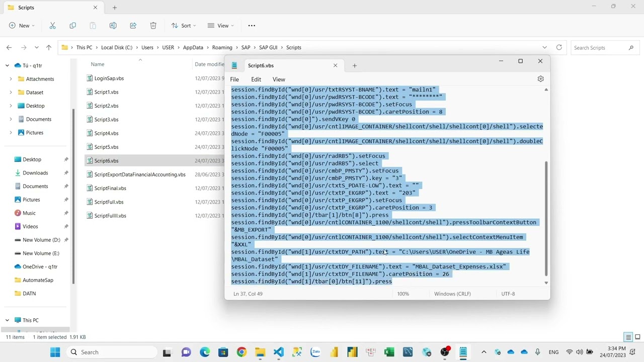The width and height of the screenshot is (644, 362).
Task: Expand the Dataset folder node
Action: (x=11, y=93)
